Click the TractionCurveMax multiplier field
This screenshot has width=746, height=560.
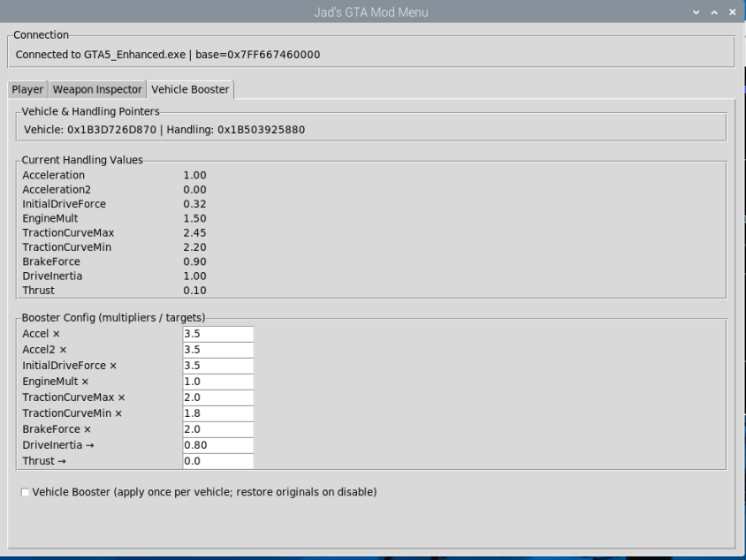pyautogui.click(x=218, y=397)
